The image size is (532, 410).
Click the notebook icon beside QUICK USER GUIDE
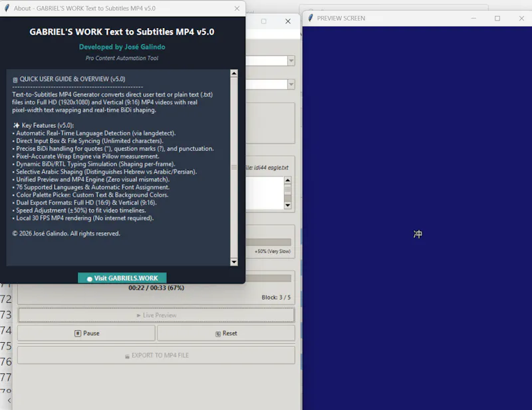(15, 80)
